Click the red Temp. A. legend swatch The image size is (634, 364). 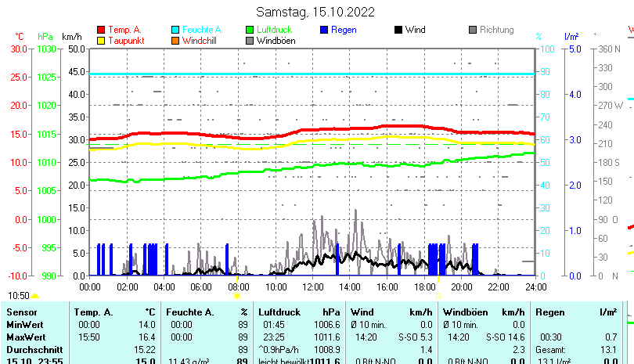[x=101, y=31]
